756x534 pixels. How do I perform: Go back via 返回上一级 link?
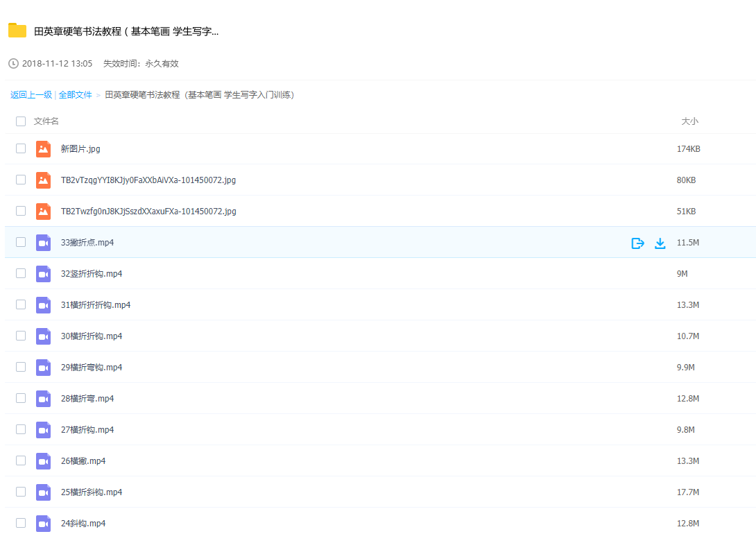click(31, 95)
